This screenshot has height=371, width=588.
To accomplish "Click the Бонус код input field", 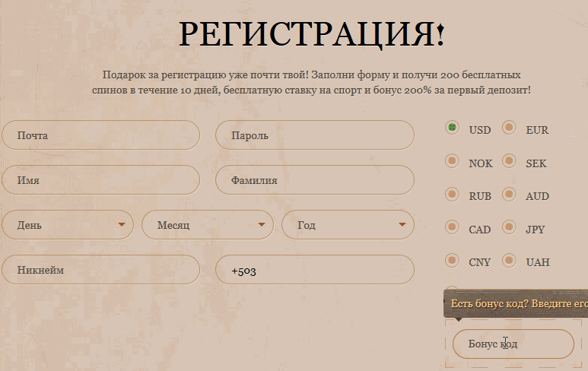I will pos(513,344).
